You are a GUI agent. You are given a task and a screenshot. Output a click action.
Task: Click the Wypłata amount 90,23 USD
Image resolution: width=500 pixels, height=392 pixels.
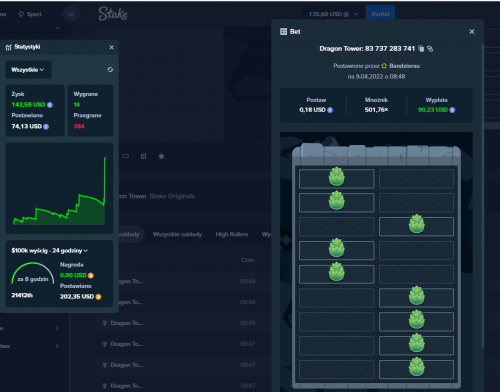[433, 110]
